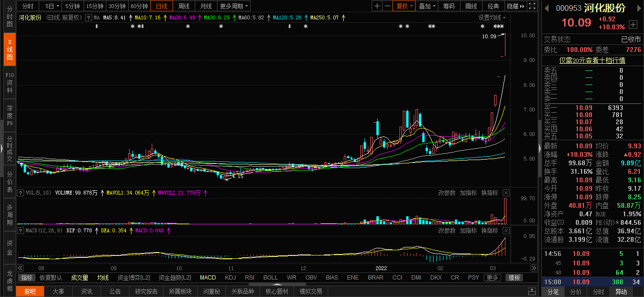The height and width of the screenshot is (297, 644).
Task: Click 改参数 in the VOL panel
Action: tap(447, 193)
